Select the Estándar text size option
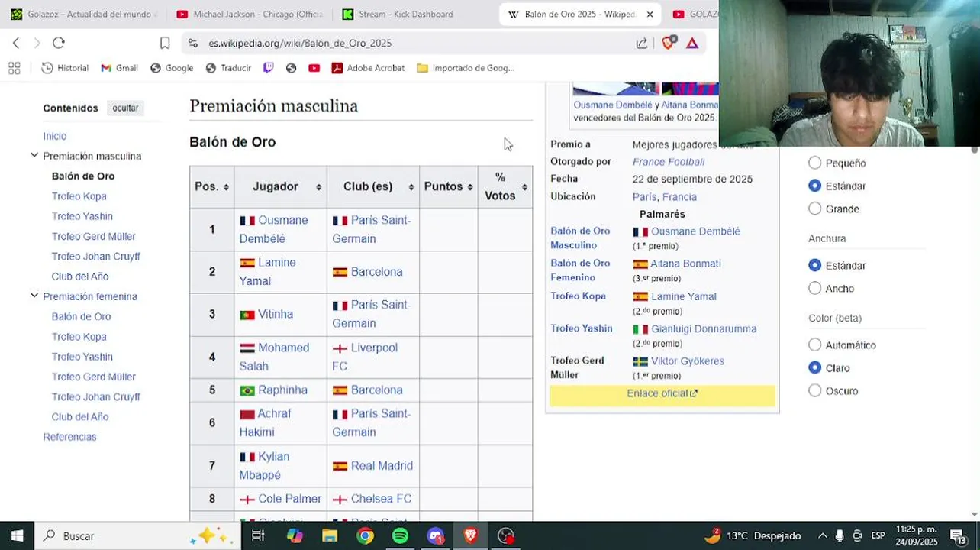 pyautogui.click(x=815, y=186)
